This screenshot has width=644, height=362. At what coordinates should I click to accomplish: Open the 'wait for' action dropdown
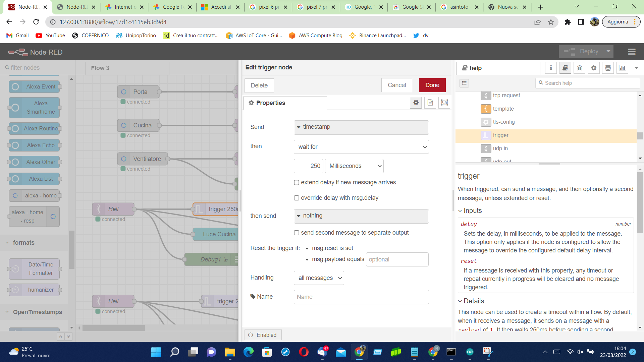click(361, 147)
